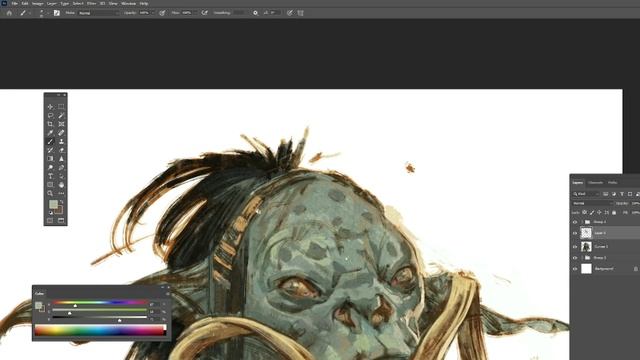Reset to default foreground and background colors
640x360 pixels.
coord(51,213)
